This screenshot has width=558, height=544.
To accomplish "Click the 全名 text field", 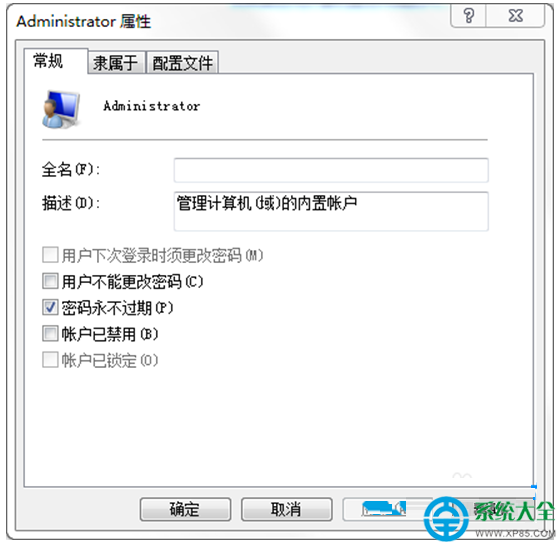I will (x=331, y=170).
